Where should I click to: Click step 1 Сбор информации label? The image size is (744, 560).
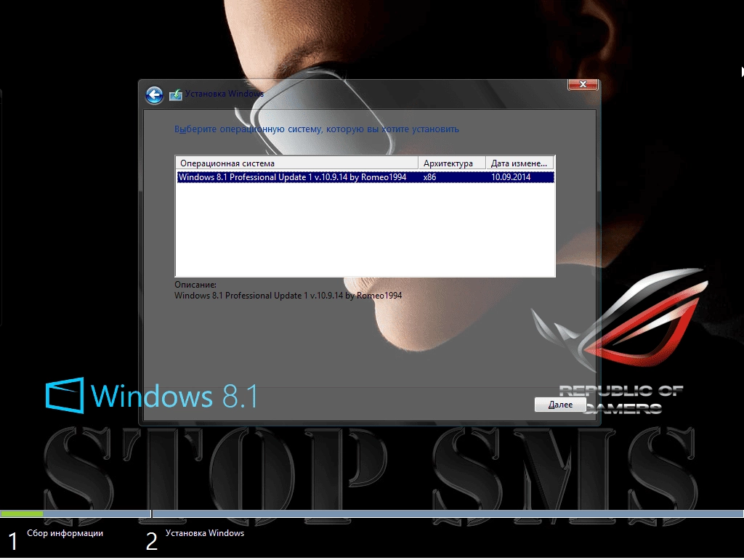coord(65,533)
